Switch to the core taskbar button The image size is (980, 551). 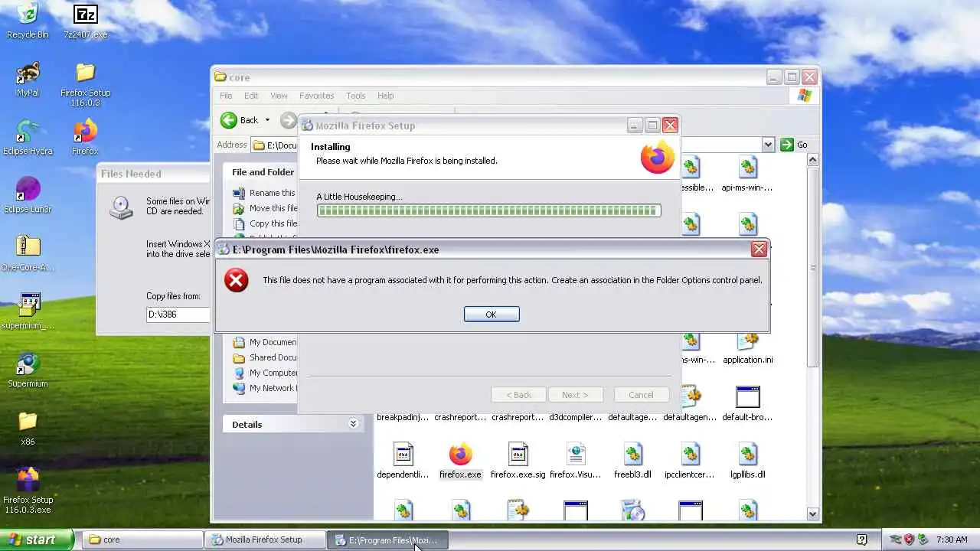tap(141, 540)
